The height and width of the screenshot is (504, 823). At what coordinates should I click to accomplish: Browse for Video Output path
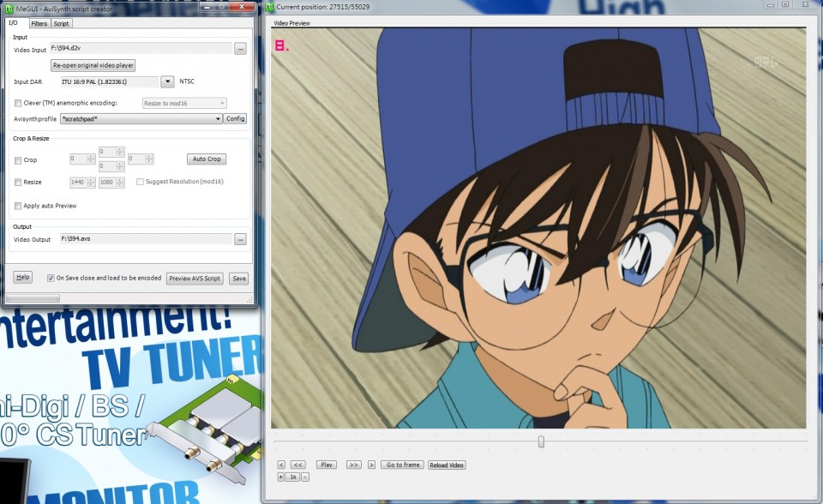pos(240,239)
